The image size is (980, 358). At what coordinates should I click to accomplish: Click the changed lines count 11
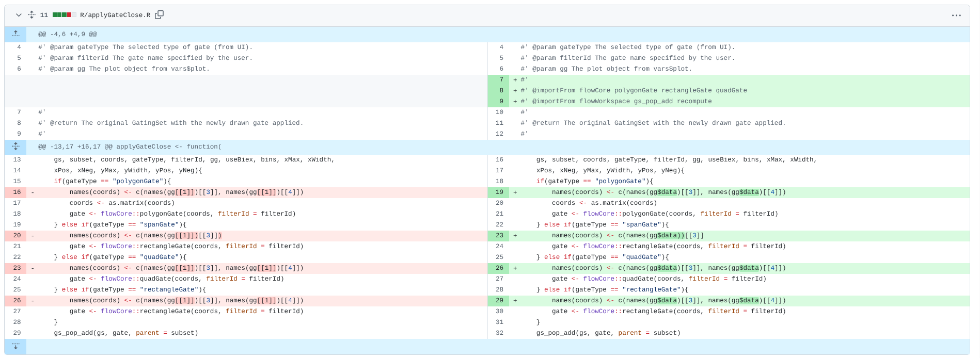[44, 15]
